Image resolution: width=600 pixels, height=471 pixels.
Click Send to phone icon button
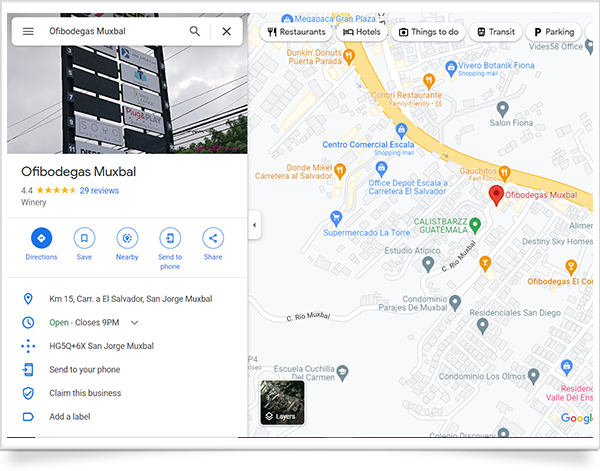point(170,238)
